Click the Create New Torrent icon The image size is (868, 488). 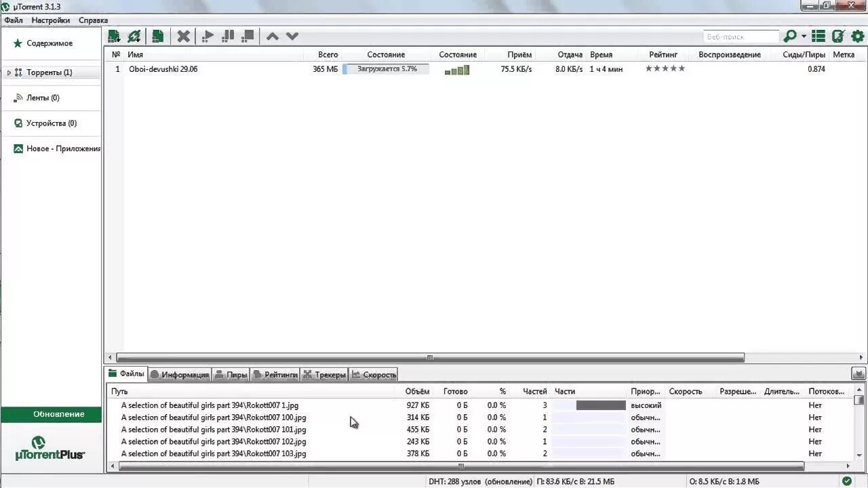click(x=158, y=37)
